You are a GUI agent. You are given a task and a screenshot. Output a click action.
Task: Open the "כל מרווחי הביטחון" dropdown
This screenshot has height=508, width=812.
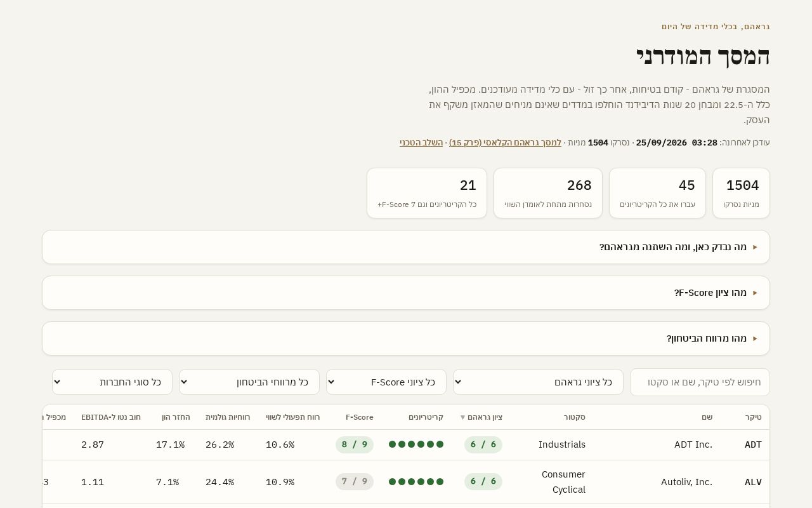click(x=249, y=382)
